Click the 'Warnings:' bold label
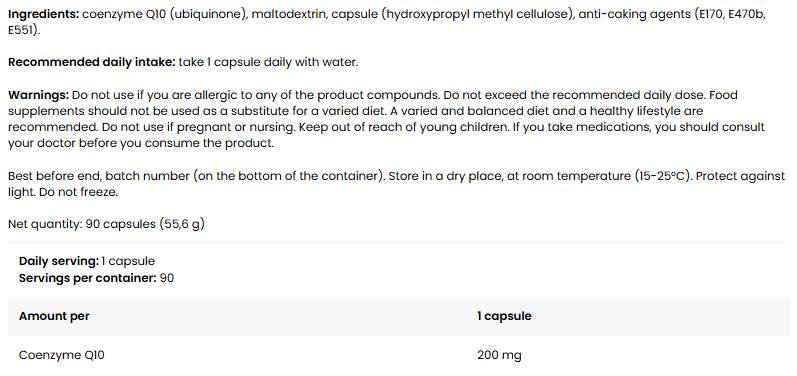Viewport: 797px width, 376px height. click(38, 95)
